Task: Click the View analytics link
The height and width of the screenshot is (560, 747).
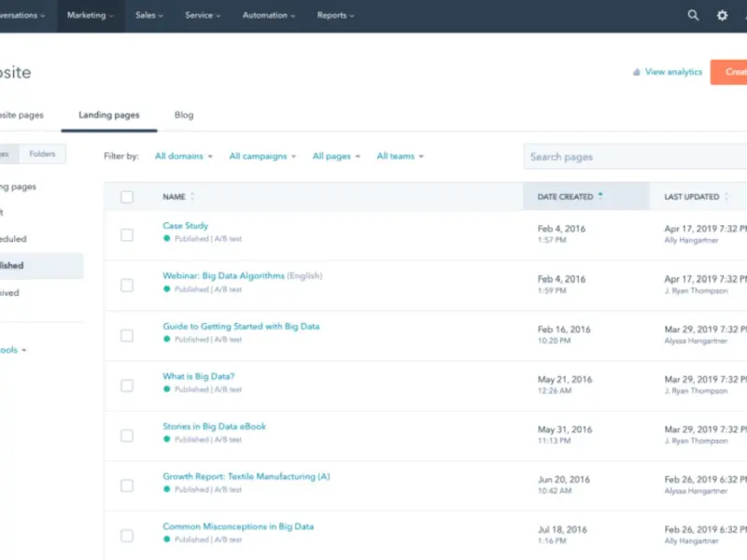Action: (x=673, y=72)
